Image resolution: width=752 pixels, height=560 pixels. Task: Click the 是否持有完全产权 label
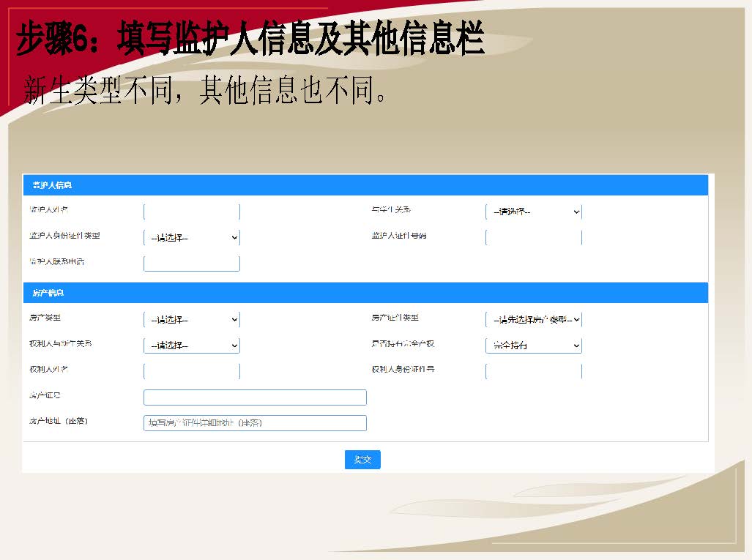(403, 343)
